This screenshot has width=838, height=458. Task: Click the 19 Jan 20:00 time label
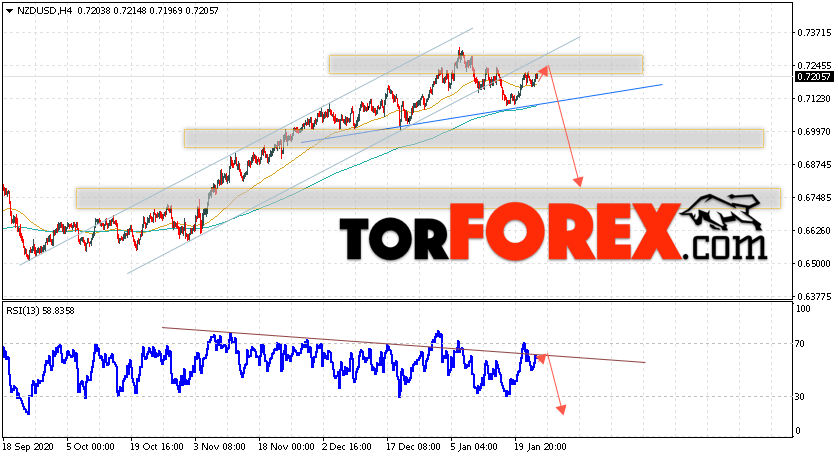click(x=540, y=447)
